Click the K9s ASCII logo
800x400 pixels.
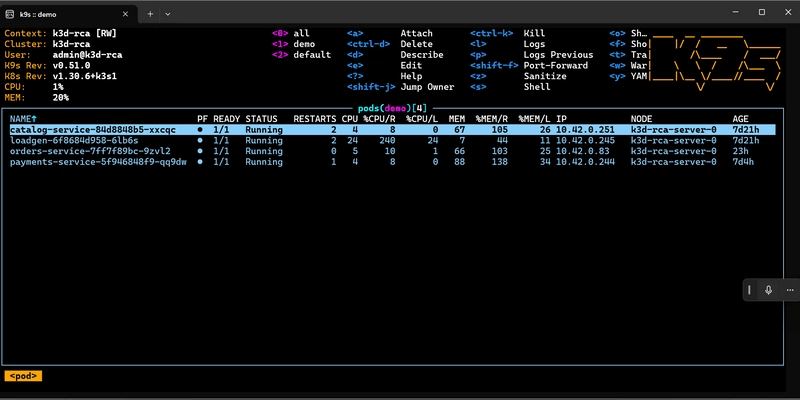714,62
